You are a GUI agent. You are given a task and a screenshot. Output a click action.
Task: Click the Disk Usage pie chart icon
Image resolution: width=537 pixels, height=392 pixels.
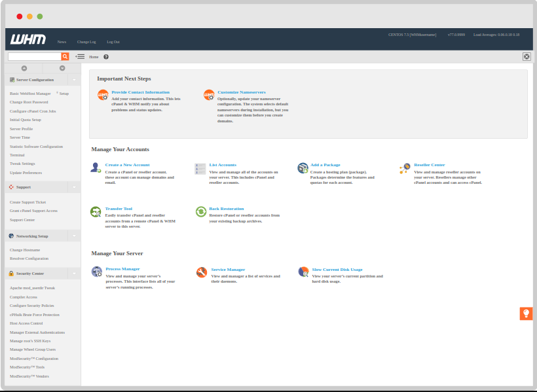pyautogui.click(x=303, y=272)
